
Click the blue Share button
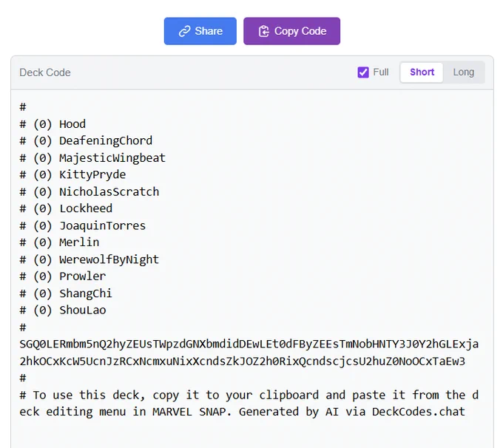[200, 31]
